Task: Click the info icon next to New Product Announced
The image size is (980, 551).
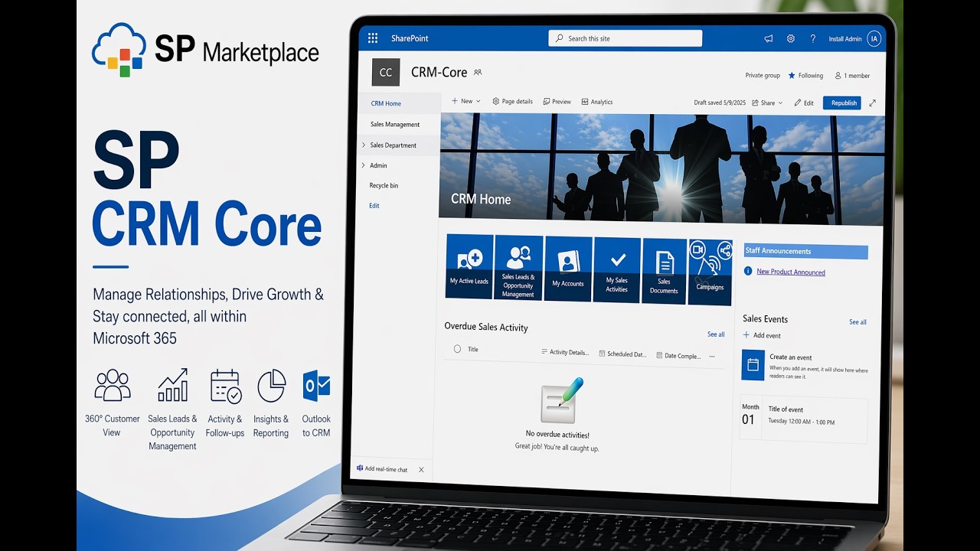Action: [748, 271]
